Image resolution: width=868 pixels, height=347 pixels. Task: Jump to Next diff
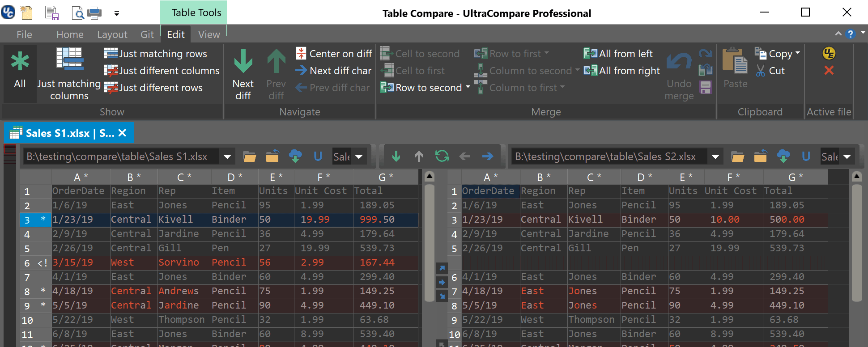click(243, 74)
